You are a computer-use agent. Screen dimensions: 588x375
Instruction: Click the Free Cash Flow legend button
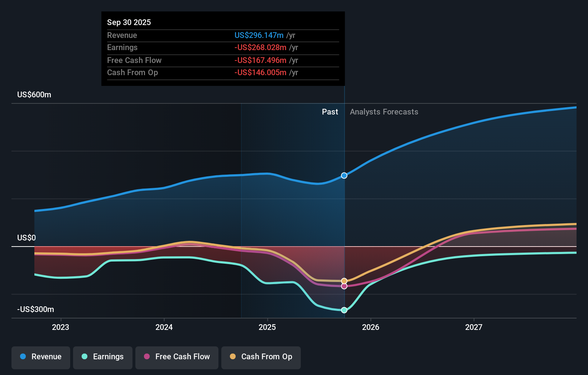(177, 357)
